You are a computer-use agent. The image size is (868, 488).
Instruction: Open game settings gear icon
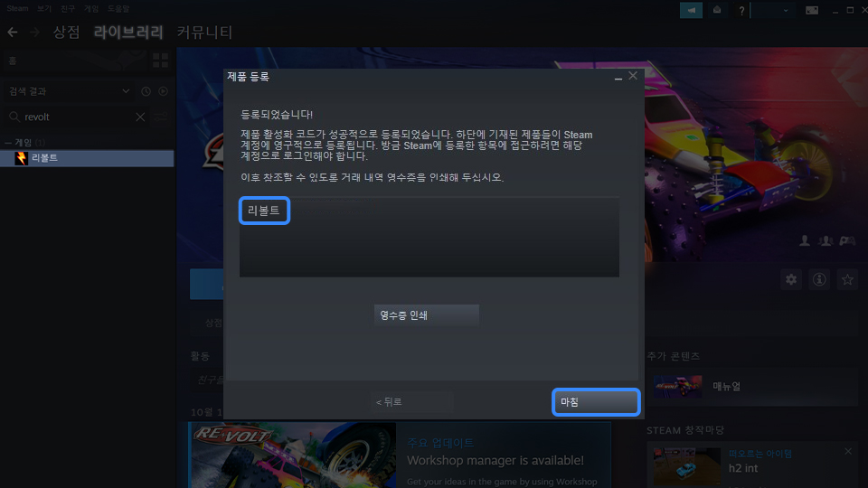[x=791, y=279]
